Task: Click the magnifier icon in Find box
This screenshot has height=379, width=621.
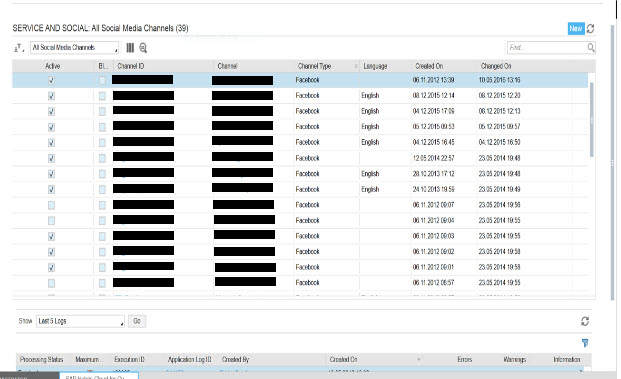Action: pos(591,48)
